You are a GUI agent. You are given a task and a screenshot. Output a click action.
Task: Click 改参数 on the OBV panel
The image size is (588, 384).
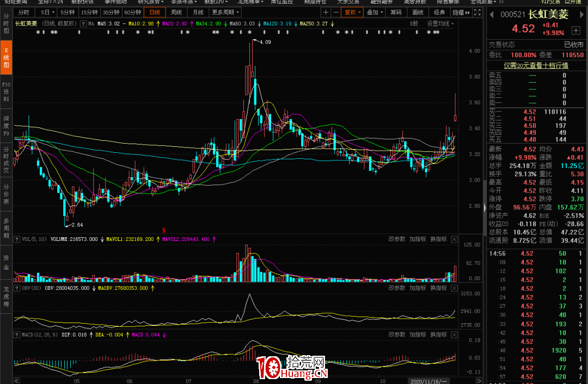pyautogui.click(x=396, y=288)
